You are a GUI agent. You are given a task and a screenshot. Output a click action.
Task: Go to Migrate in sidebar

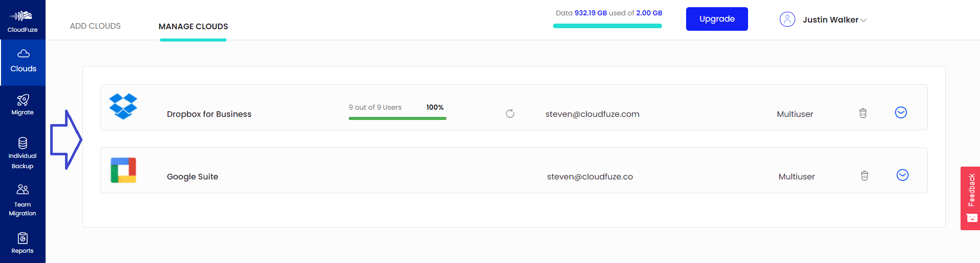(23, 105)
